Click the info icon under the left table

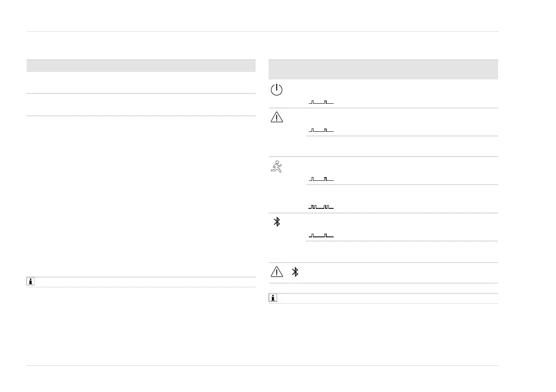[31, 282]
